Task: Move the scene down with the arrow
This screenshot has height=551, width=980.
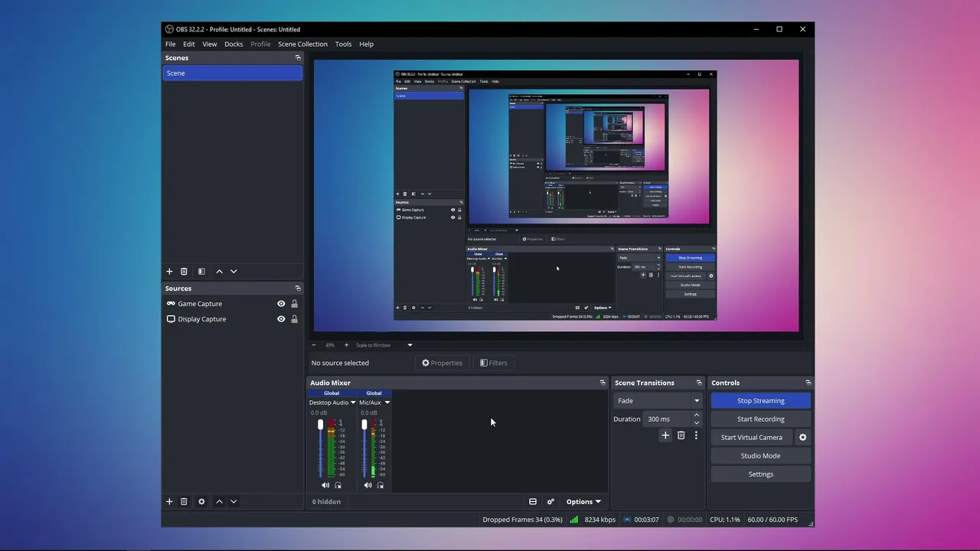Action: coord(234,271)
